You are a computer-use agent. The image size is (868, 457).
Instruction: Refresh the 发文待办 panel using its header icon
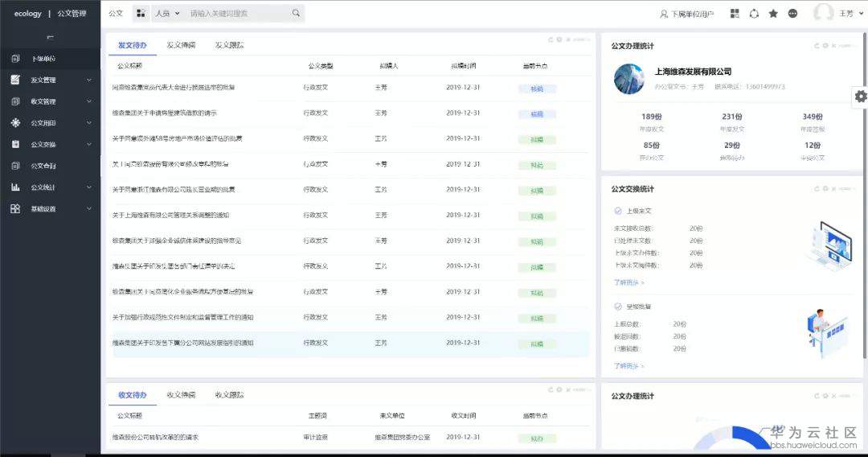[551, 40]
